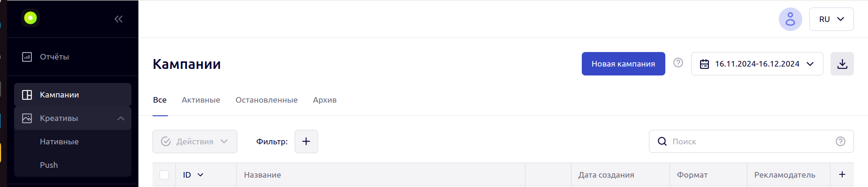This screenshot has height=187, width=868.
Task: Click the help icon inside the search field
Action: [840, 142]
